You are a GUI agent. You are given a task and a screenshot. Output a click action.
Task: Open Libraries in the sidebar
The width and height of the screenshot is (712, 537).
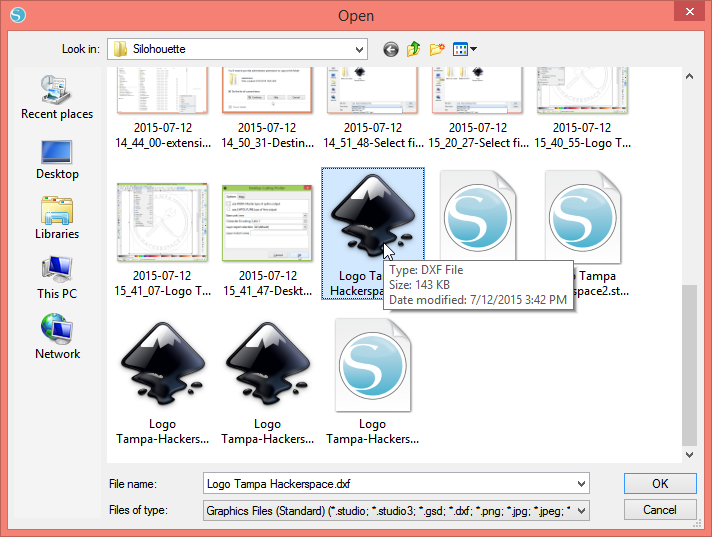pos(57,218)
